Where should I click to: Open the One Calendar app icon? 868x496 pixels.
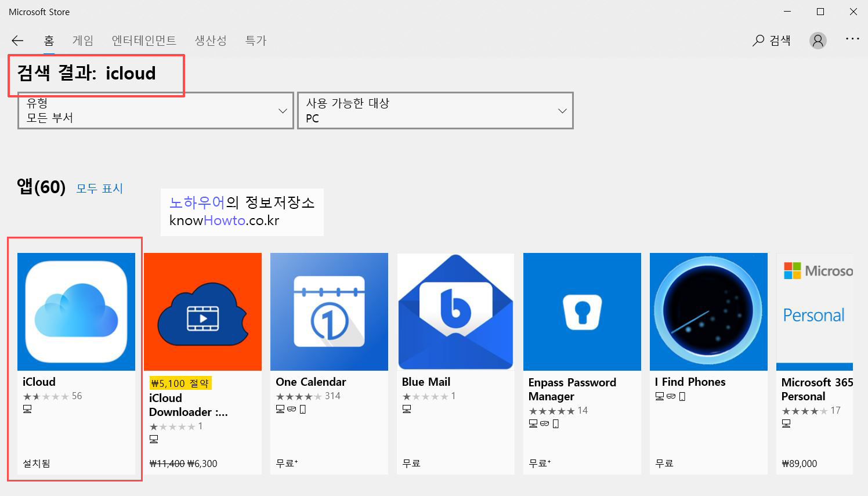[x=329, y=312]
